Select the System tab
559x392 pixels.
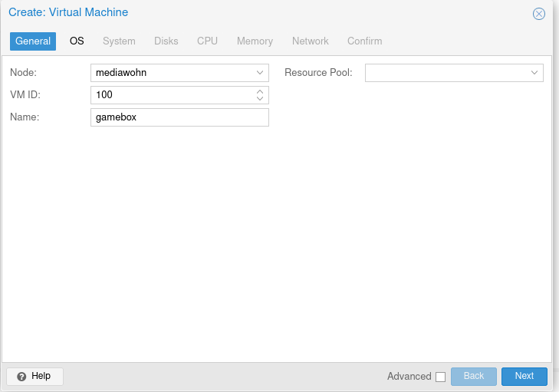pyautogui.click(x=119, y=41)
